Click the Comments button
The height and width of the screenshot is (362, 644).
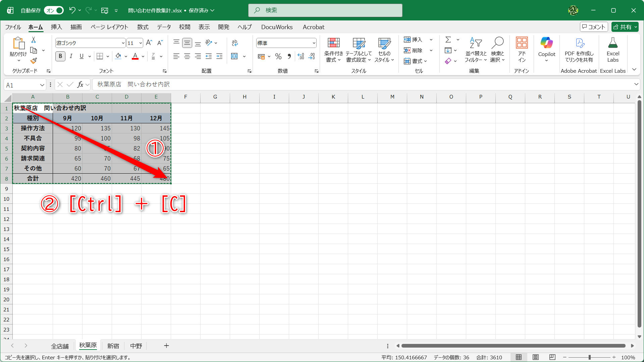click(x=594, y=27)
